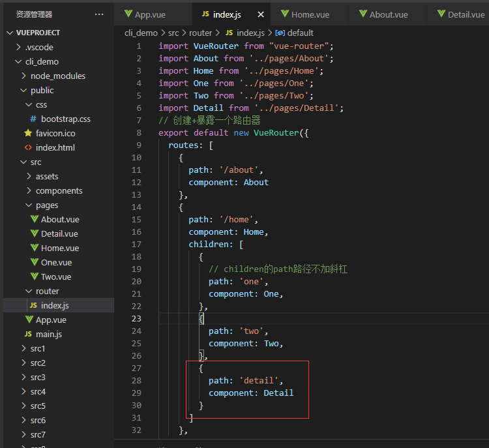489x448 pixels.
Task: Open Home.vue from the pages folder
Action: coord(60,248)
